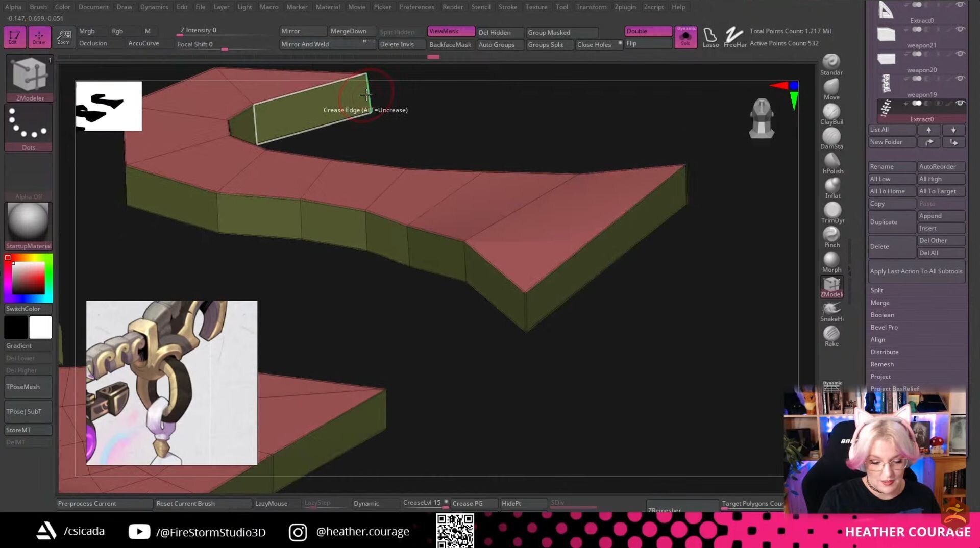980x548 pixels.
Task: Open the Alpha menu
Action: [x=13, y=7]
